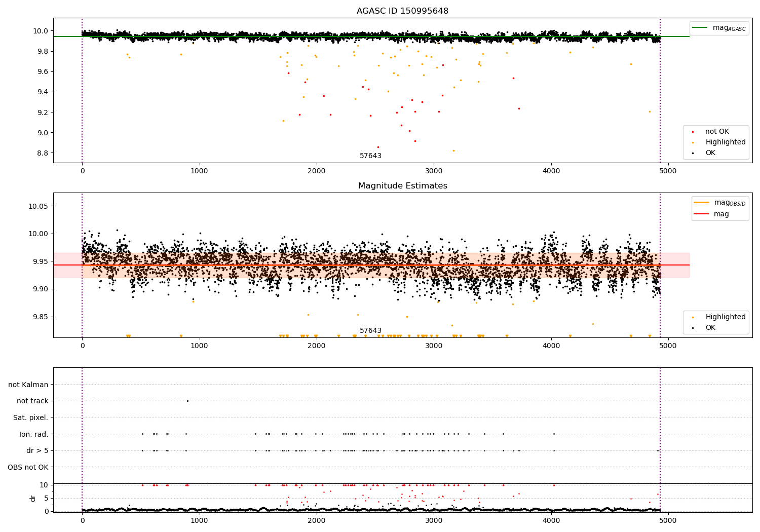760x532 pixels.
Task: Click the 'Ion. rad.' axis label
Action: point(34,434)
